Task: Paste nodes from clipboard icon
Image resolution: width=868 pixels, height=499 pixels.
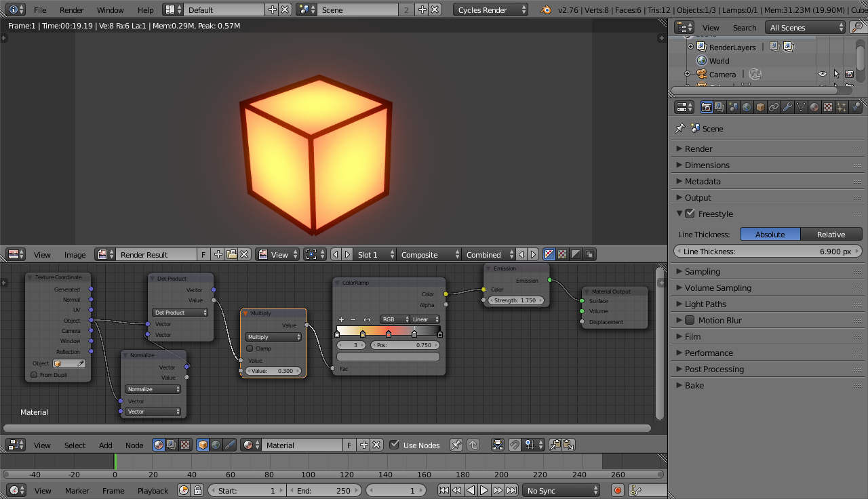Action: tap(568, 445)
